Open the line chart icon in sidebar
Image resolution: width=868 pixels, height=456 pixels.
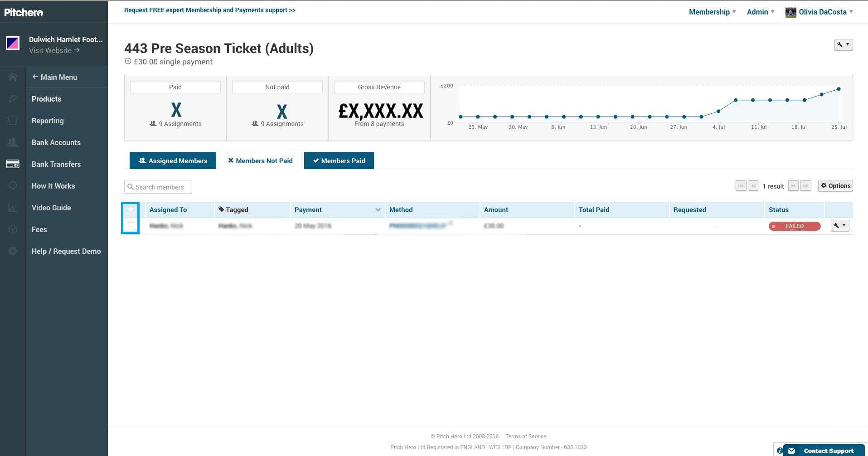(x=13, y=208)
